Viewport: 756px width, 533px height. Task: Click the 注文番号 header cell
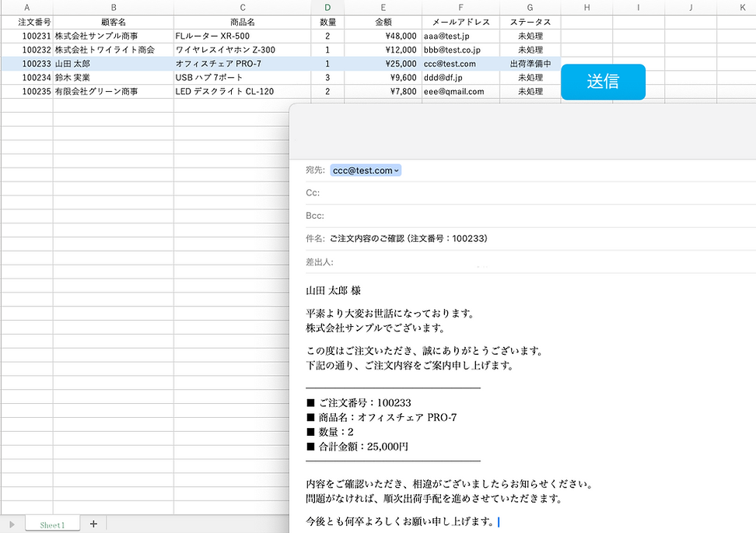tap(27, 23)
